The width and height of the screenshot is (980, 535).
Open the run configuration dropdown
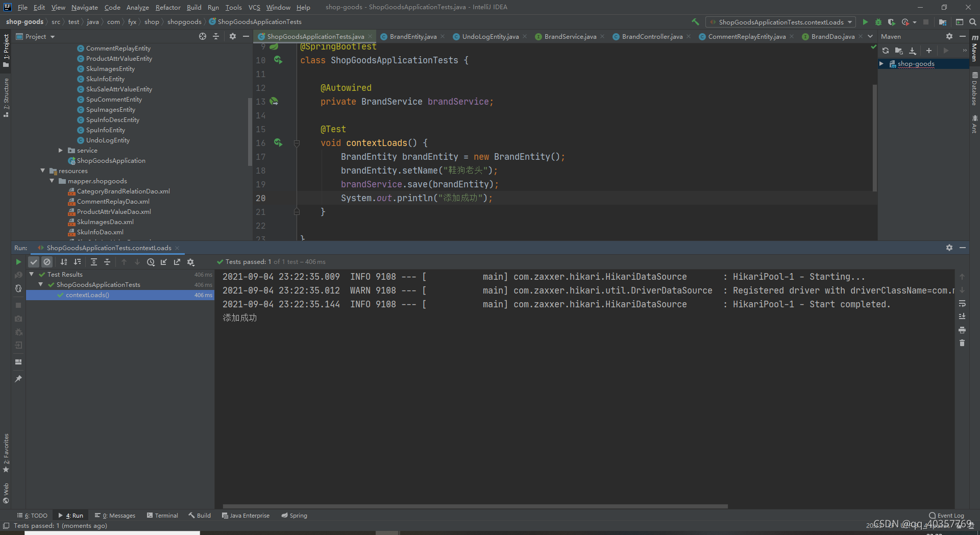(x=781, y=22)
